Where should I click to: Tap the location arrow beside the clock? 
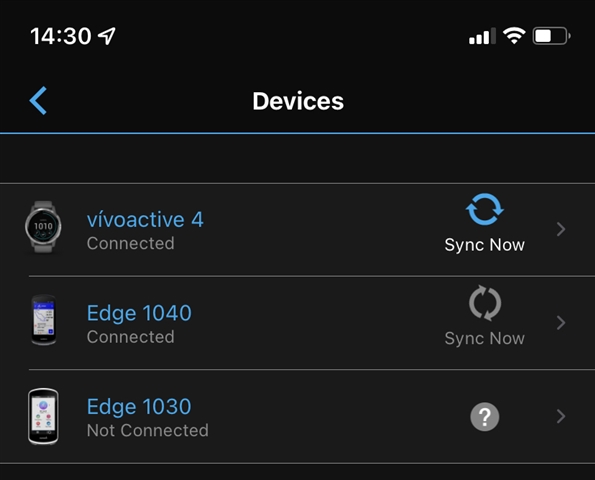tap(107, 36)
